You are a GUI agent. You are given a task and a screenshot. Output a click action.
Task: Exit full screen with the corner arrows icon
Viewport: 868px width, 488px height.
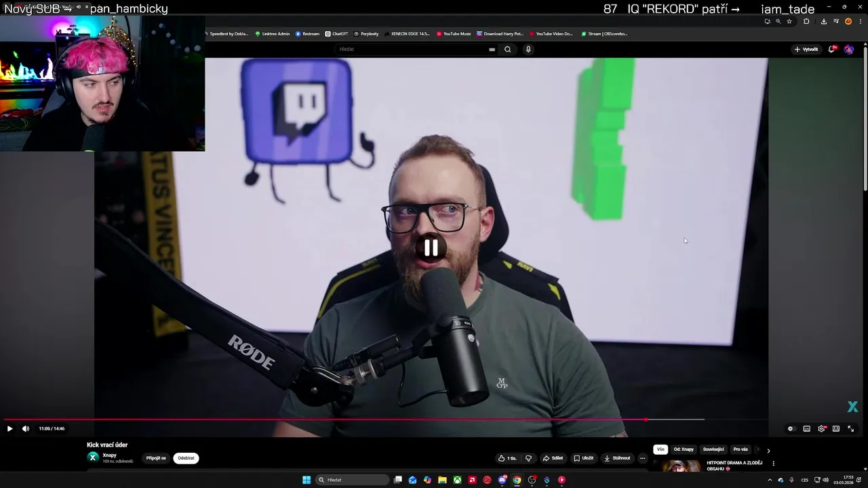pyautogui.click(x=851, y=428)
